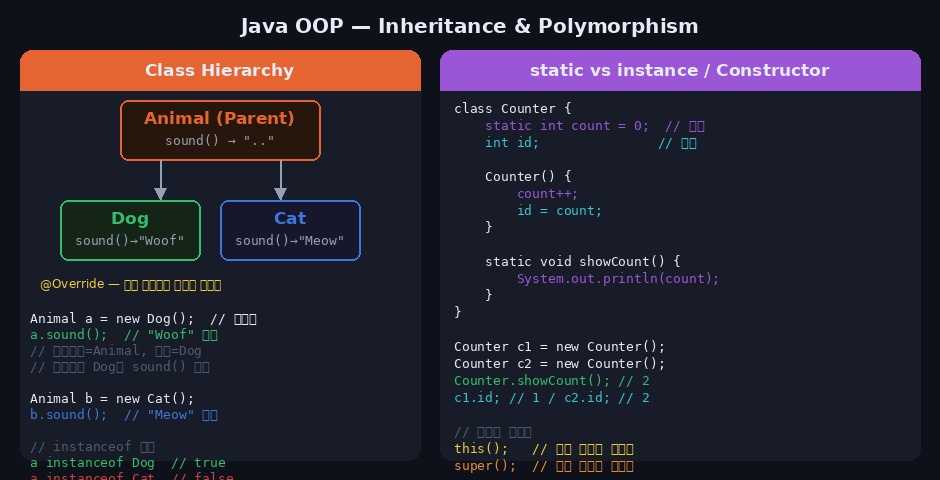Image resolution: width=940 pixels, height=480 pixels.
Task: Click the arrow pointing down to Cat
Action: coord(280,180)
